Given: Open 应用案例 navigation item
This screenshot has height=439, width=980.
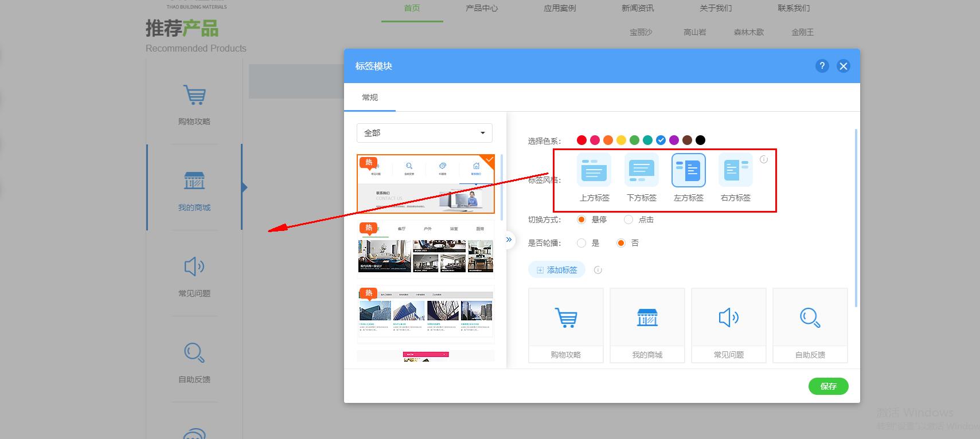Looking at the screenshot, I should (560, 8).
